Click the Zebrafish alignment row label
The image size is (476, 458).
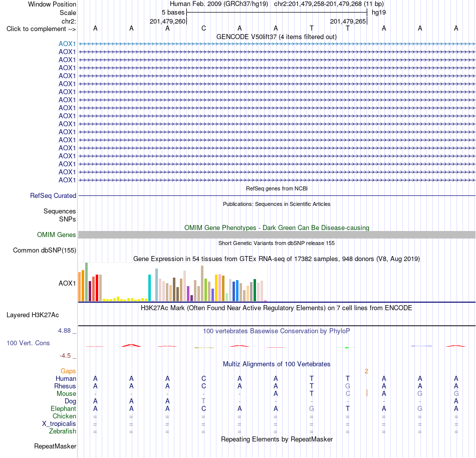[63, 431]
